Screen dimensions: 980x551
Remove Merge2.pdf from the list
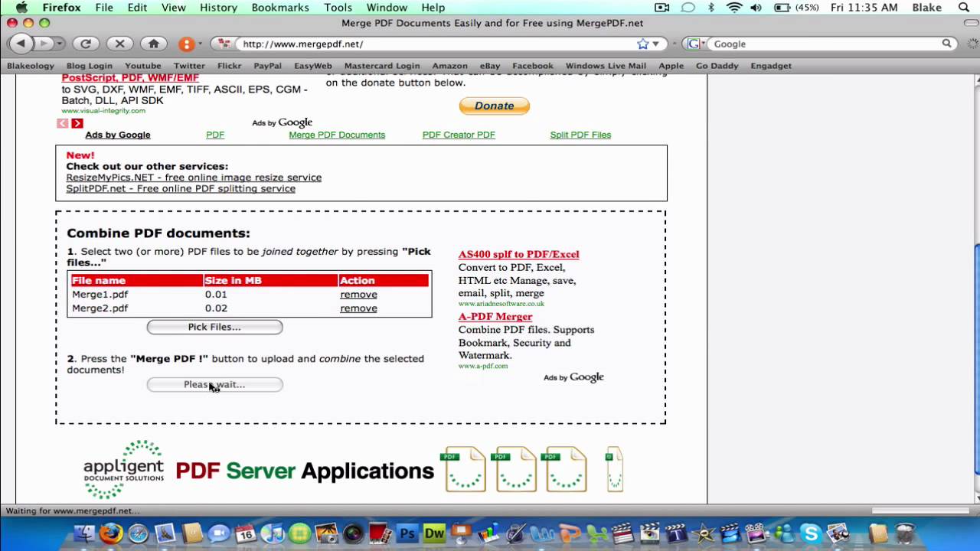(x=358, y=308)
